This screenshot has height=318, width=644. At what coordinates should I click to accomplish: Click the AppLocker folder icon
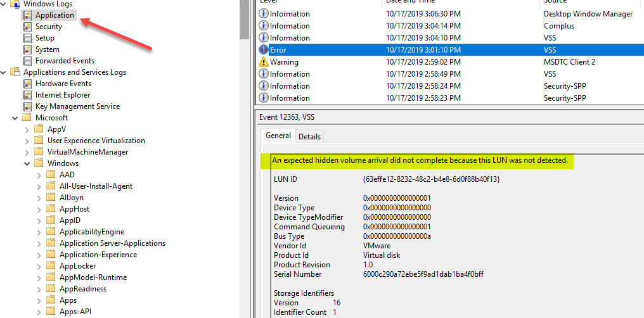click(x=51, y=266)
